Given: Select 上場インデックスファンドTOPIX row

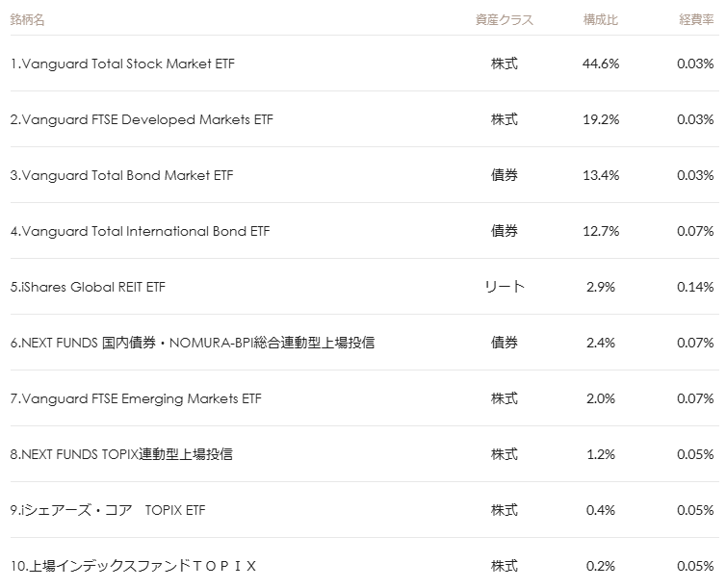Looking at the screenshot, I should click(133, 566).
